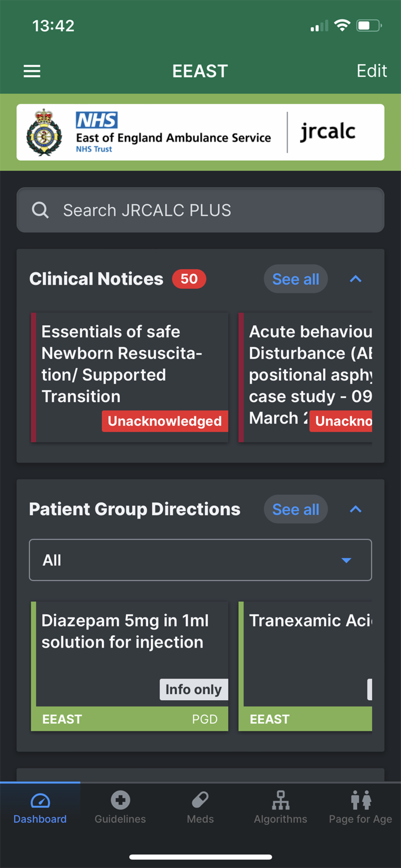401x868 pixels.
Task: Tap Edit in the top bar
Action: (x=371, y=71)
